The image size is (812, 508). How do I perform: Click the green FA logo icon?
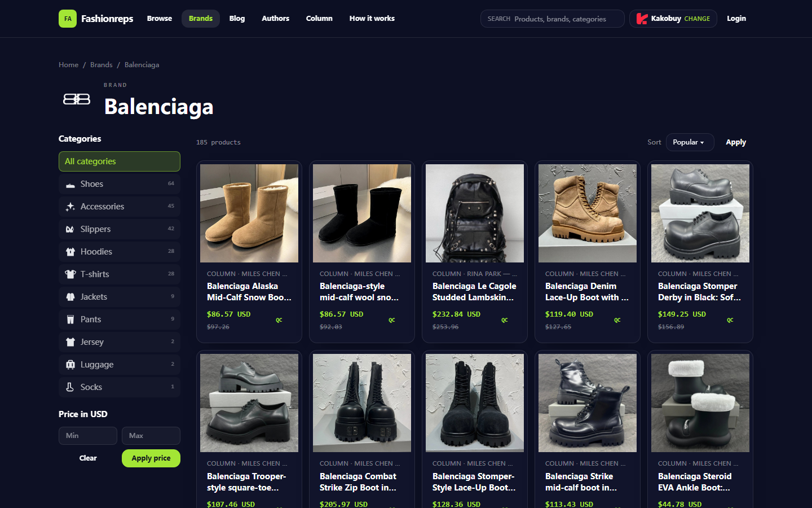coord(68,19)
